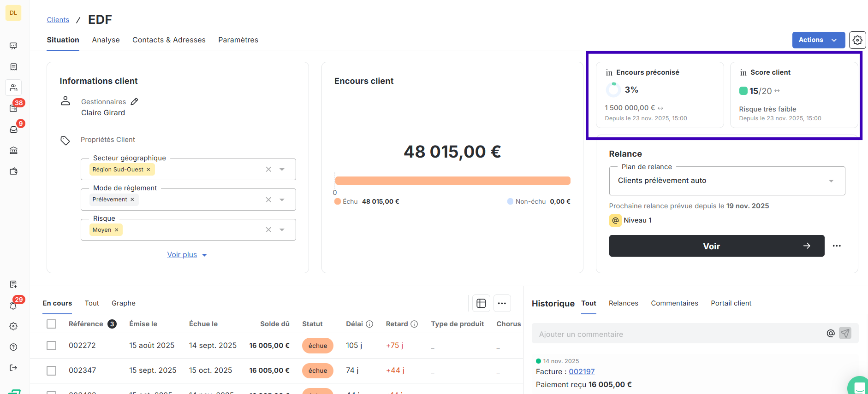This screenshot has width=868, height=394.
Task: Focus the Ajouter un commentaire field
Action: 678,334
